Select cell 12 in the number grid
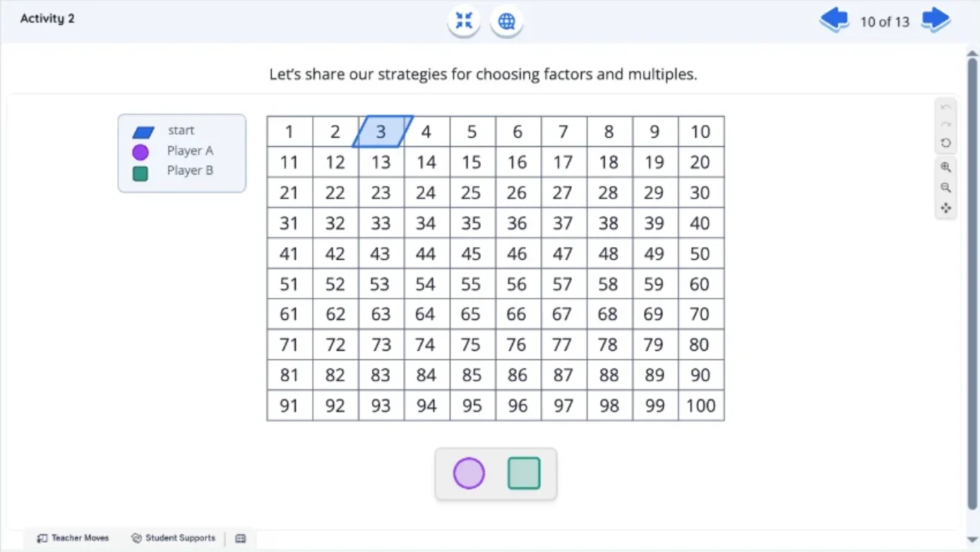The width and height of the screenshot is (980, 552). point(335,162)
